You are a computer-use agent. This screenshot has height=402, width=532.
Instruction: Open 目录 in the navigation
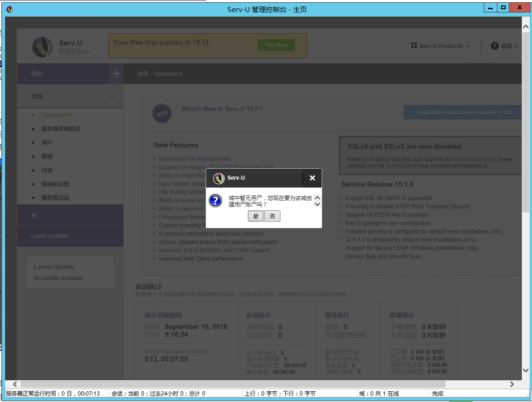[x=47, y=171]
